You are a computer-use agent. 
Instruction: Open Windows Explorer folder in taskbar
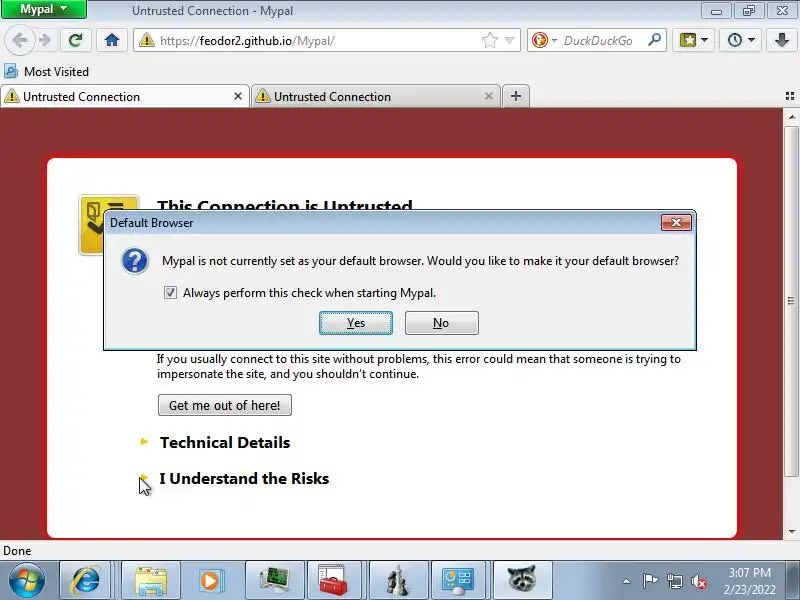tap(151, 580)
